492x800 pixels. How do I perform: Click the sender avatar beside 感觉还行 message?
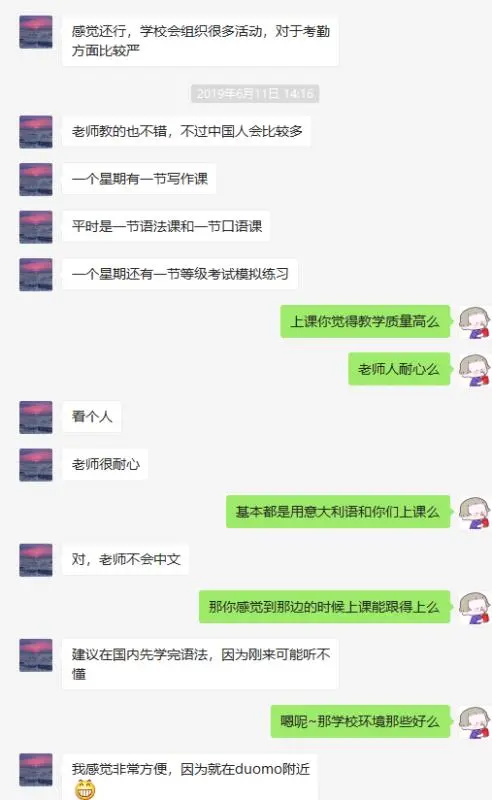point(36,32)
